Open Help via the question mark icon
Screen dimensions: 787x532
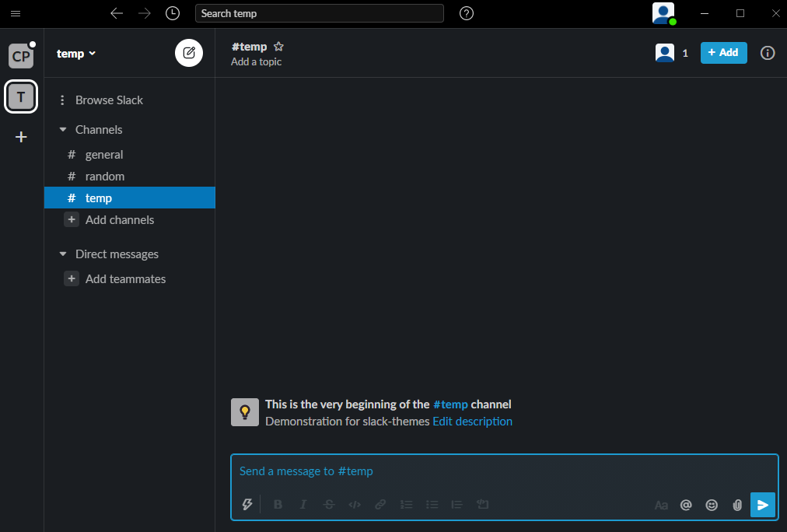(x=467, y=13)
